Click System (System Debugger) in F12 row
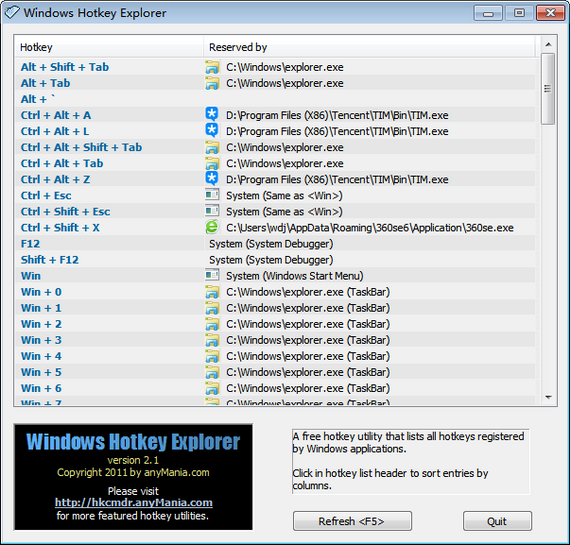The image size is (570, 545). [x=271, y=244]
